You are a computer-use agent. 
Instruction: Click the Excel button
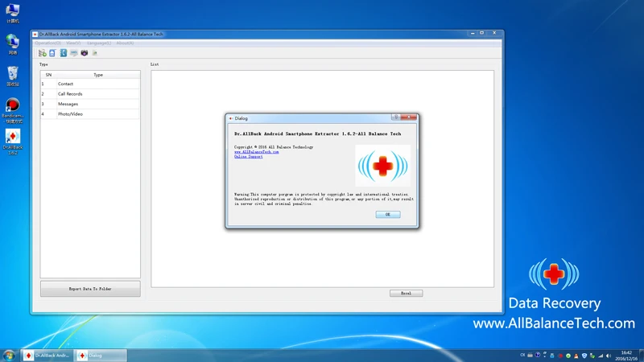(x=407, y=293)
